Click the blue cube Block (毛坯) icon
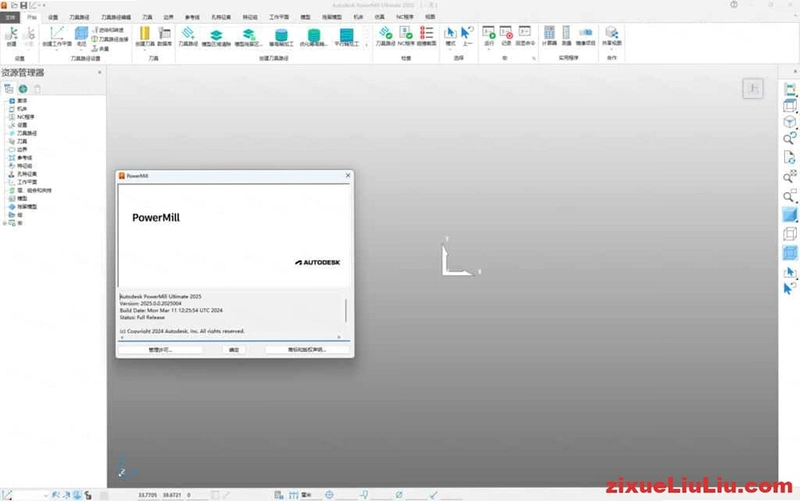 pos(81,34)
